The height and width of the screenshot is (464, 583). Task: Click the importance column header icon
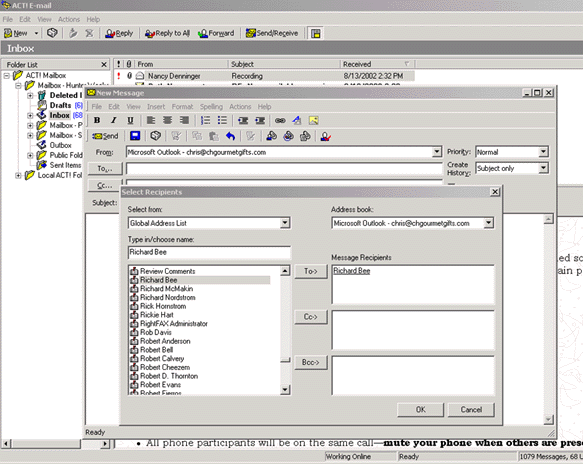pyautogui.click(x=119, y=64)
